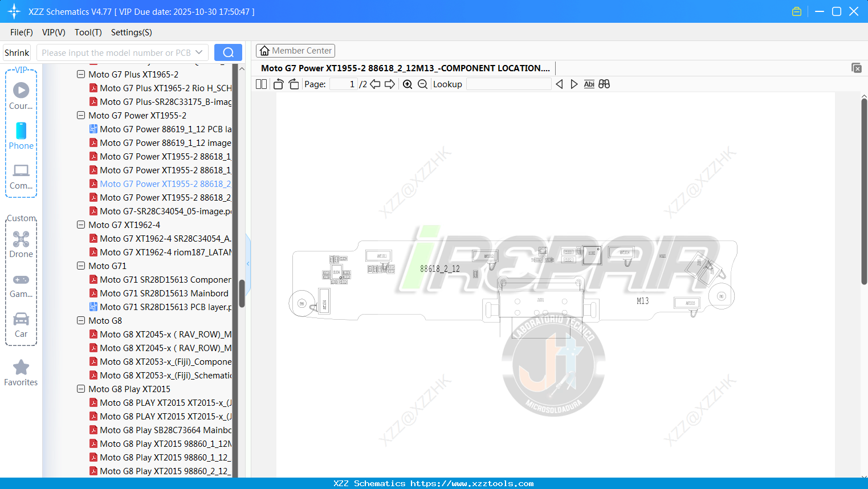Screen dimensions: 868x489
Task: Go to the previous page arrow
Action: (375, 84)
